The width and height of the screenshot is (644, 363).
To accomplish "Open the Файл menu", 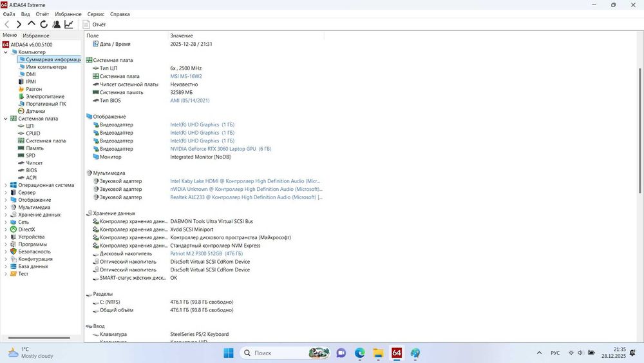I will tap(9, 14).
